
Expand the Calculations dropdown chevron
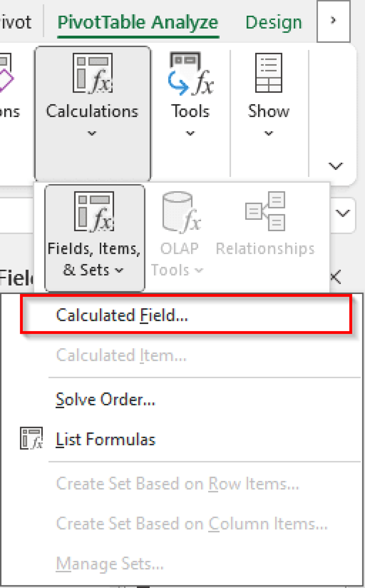tap(92, 133)
